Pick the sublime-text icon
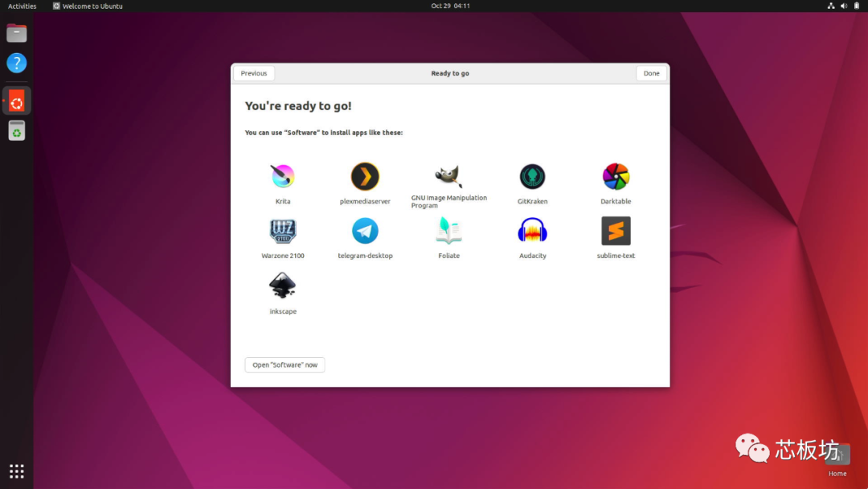Screen dimensions: 868x489 [616, 231]
